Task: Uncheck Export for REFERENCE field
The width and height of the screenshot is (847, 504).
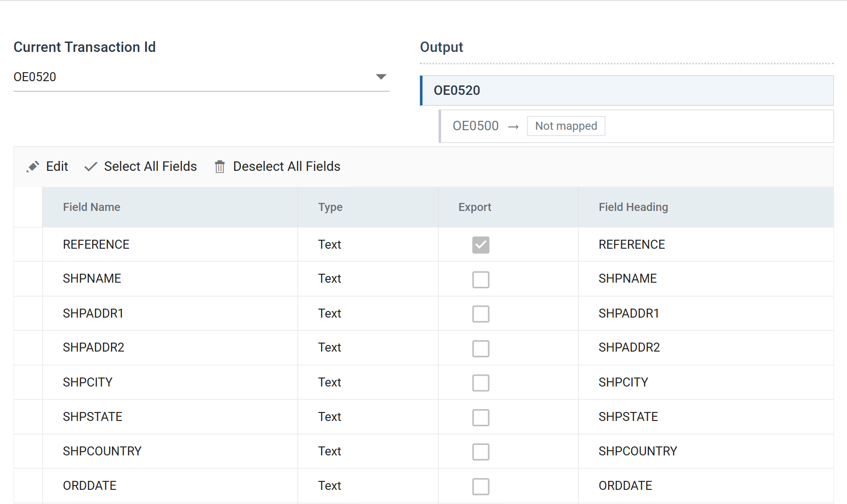Action: [481, 245]
